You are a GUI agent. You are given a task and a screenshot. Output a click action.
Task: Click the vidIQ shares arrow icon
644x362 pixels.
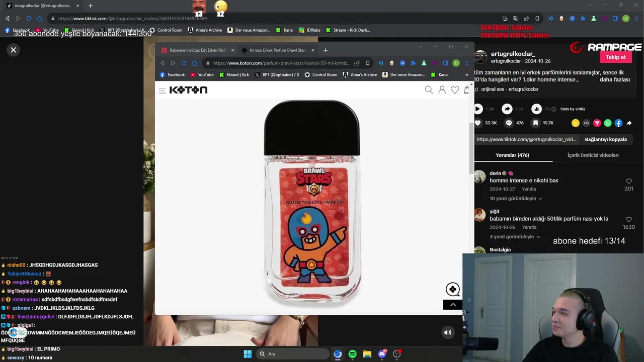pos(507,109)
